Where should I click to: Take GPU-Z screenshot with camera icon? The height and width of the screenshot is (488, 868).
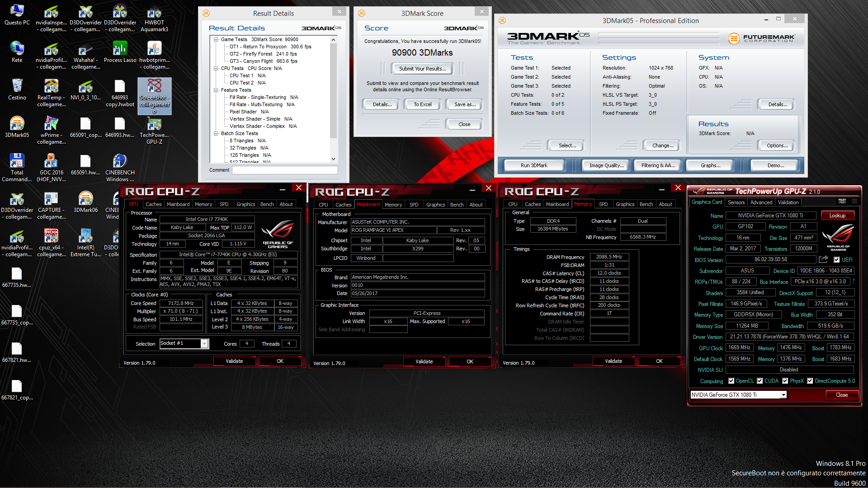pyautogui.click(x=842, y=202)
